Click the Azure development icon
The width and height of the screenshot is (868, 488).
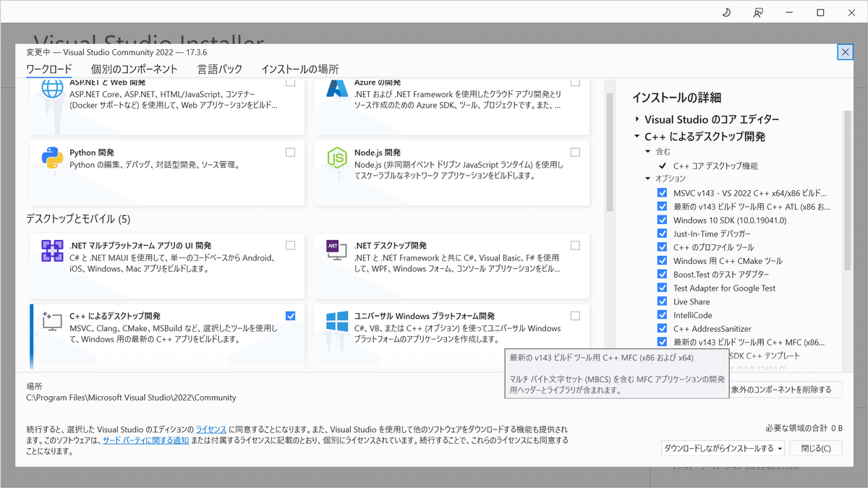click(x=338, y=88)
